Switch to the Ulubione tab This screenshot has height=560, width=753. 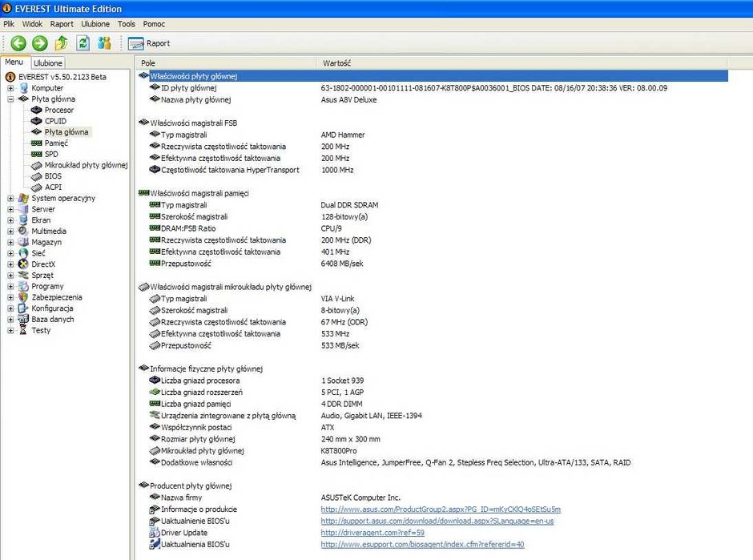47,63
